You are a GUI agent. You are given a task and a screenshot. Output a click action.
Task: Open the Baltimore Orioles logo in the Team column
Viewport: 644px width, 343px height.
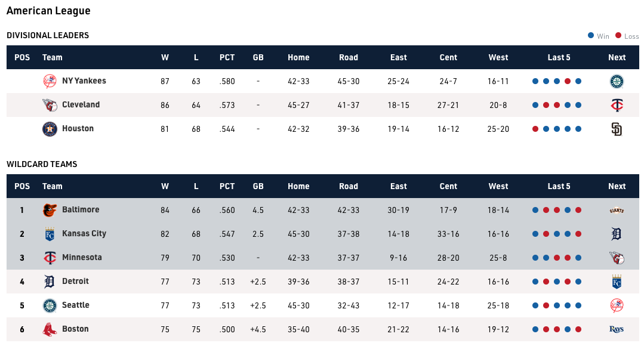point(50,210)
